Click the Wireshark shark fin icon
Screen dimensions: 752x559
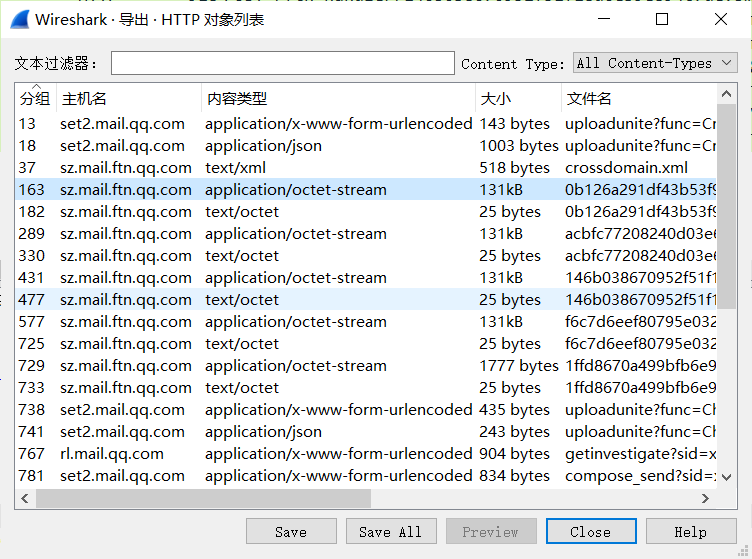click(x=20, y=20)
